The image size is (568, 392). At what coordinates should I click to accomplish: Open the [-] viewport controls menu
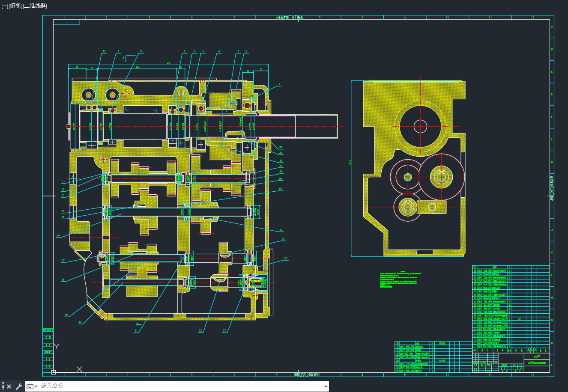tap(5, 6)
